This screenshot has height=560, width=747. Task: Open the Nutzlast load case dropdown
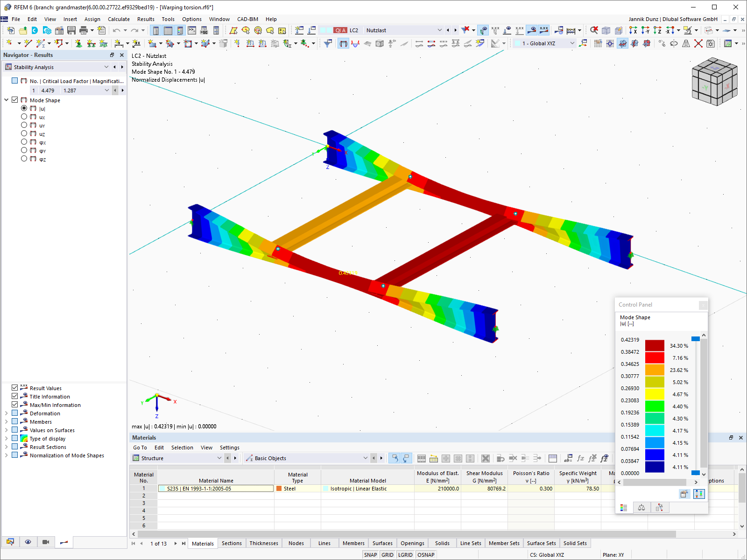[x=439, y=30]
